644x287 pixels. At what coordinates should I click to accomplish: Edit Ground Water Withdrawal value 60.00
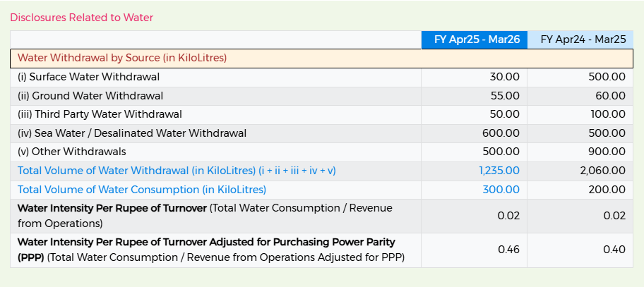580,96
